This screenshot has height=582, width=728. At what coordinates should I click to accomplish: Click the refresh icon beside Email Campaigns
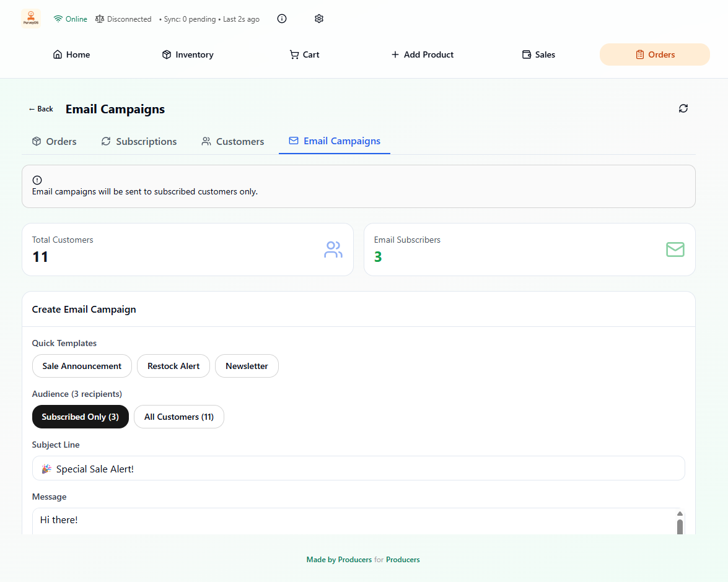pos(683,108)
